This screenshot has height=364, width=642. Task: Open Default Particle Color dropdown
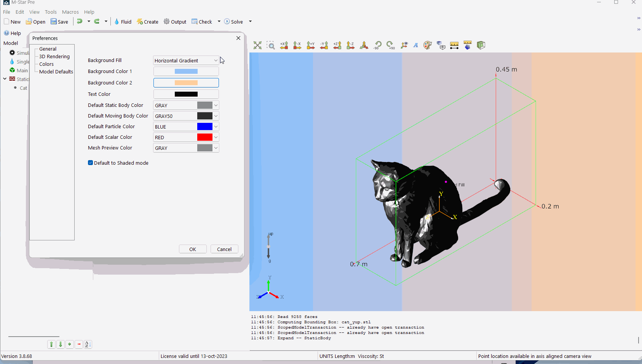pyautogui.click(x=186, y=127)
